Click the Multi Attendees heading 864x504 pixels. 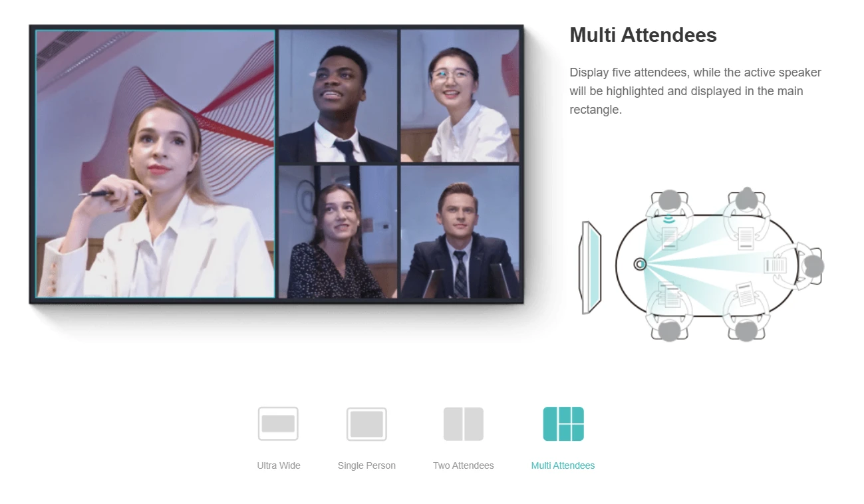pos(643,35)
